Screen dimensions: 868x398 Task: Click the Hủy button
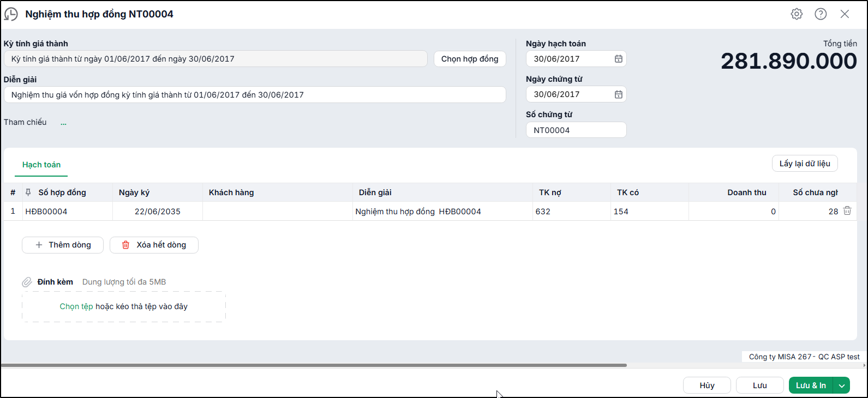coord(707,385)
